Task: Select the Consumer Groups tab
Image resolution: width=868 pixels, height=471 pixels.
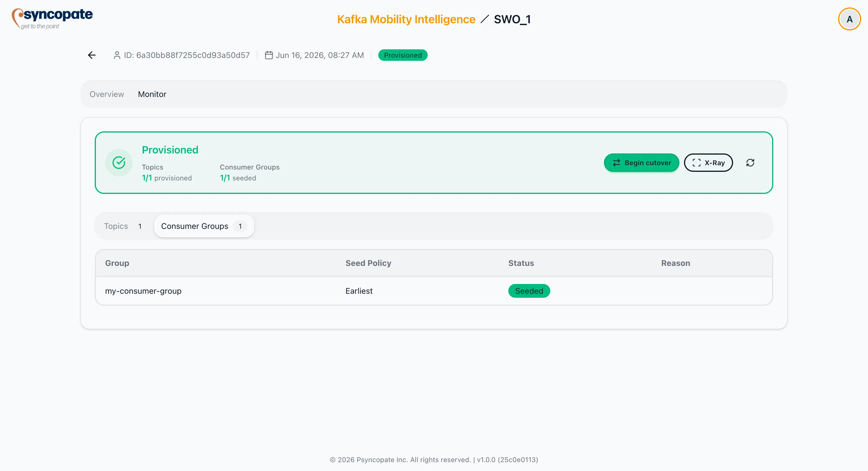Action: pyautogui.click(x=204, y=226)
